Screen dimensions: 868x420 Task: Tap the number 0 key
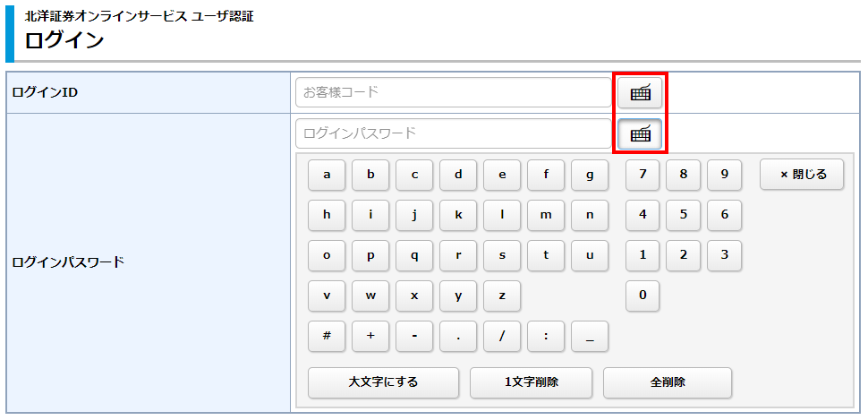pos(642,296)
